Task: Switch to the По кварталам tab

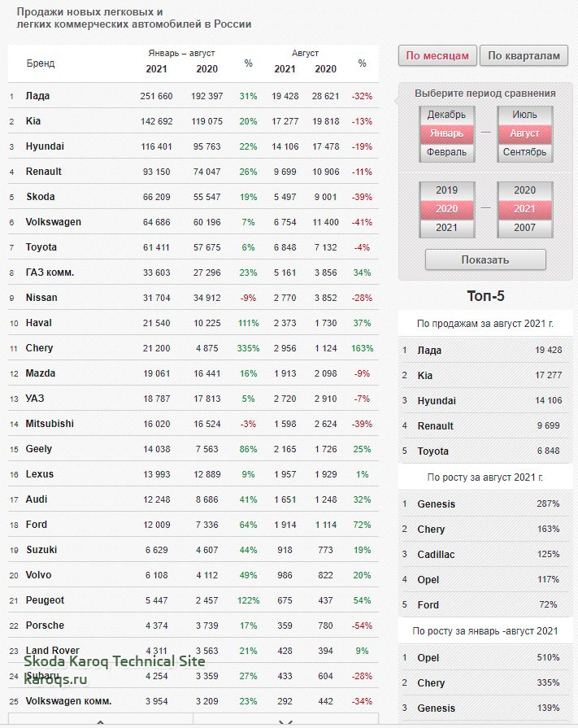Action: [x=524, y=55]
